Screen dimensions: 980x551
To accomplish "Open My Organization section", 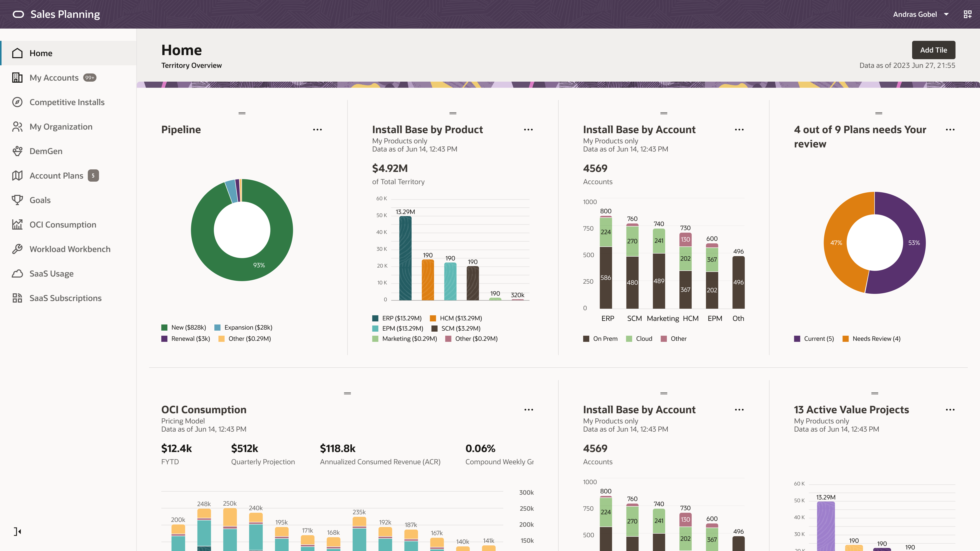I will coord(68,127).
